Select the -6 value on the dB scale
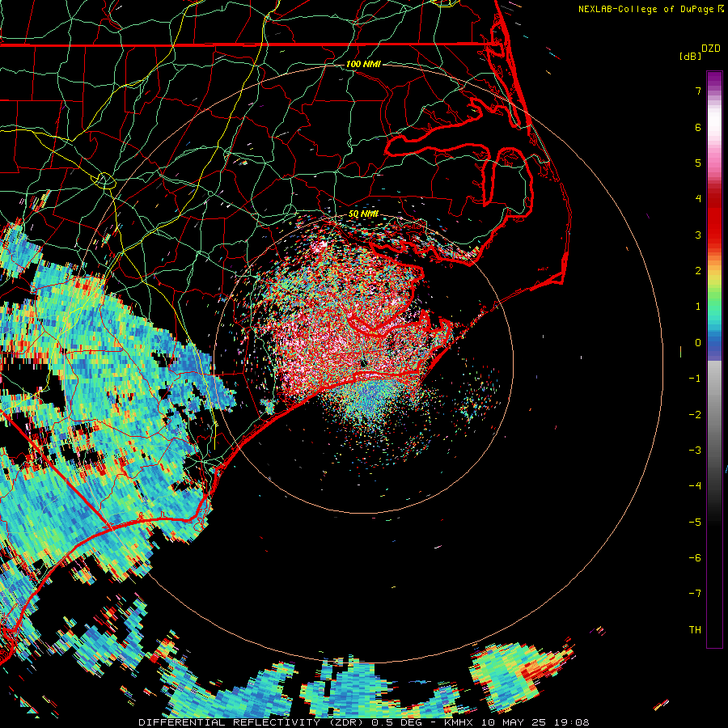728x728 pixels. point(695,557)
